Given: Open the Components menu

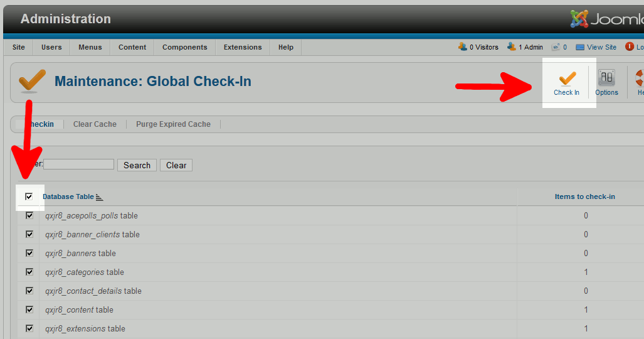Looking at the screenshot, I should coord(185,47).
